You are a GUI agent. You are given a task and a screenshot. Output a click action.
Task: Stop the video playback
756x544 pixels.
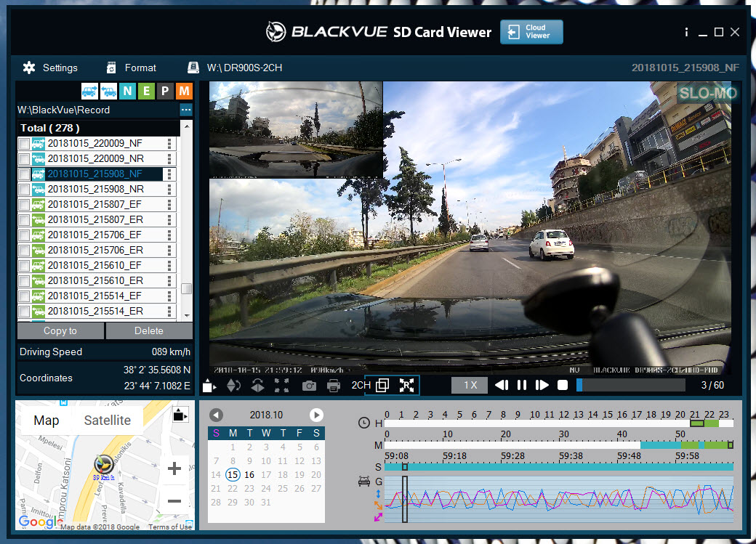click(x=563, y=386)
